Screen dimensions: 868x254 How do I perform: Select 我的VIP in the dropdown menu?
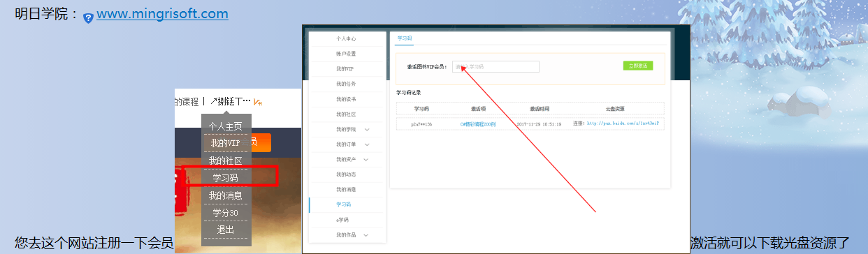[x=226, y=143]
